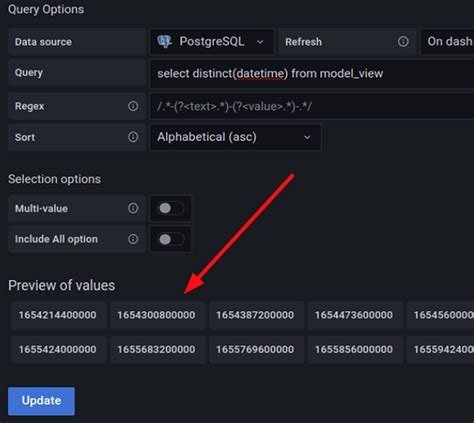
Task: Click the Refresh info icon
Action: [x=403, y=42]
